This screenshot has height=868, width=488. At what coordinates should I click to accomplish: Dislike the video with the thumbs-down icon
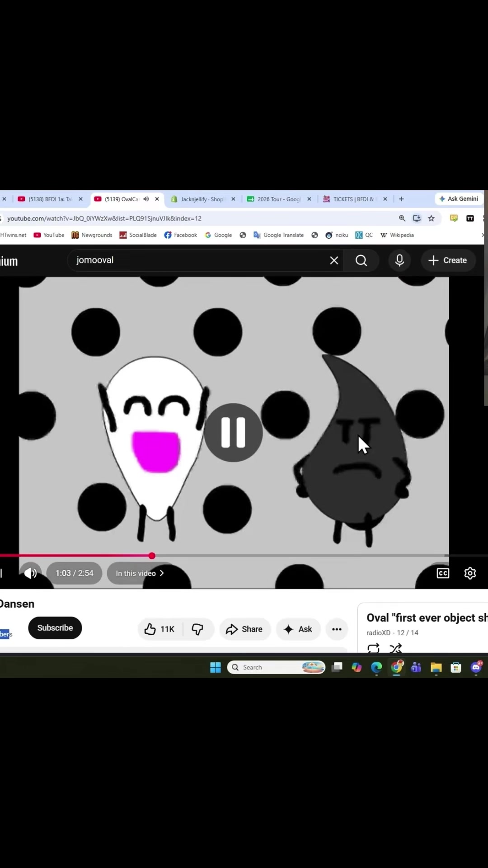pyautogui.click(x=198, y=629)
